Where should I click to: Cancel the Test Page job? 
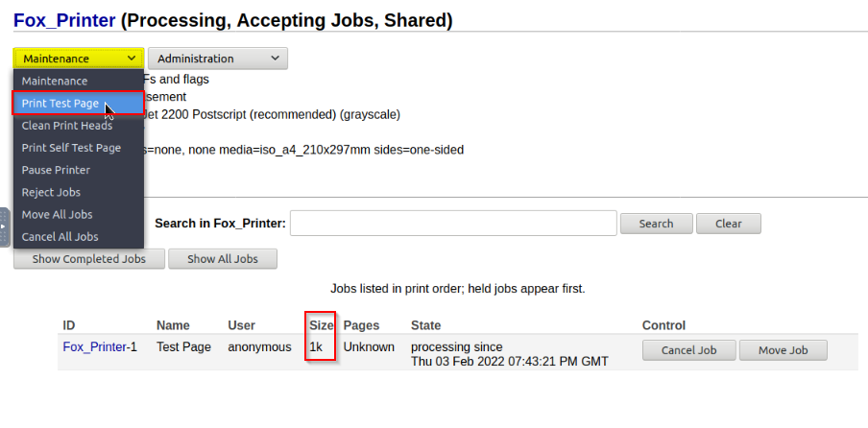point(689,350)
